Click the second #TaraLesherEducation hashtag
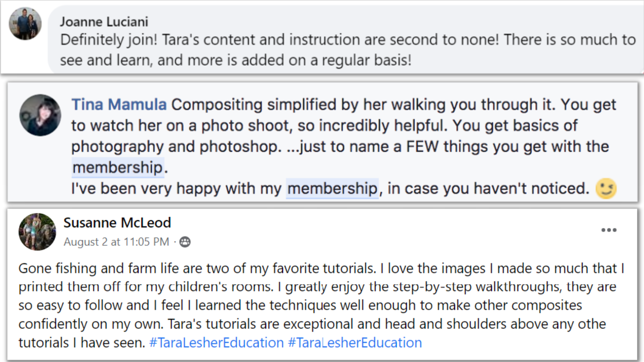Image resolution: width=644 pixels, height=362 pixels. coord(355,343)
